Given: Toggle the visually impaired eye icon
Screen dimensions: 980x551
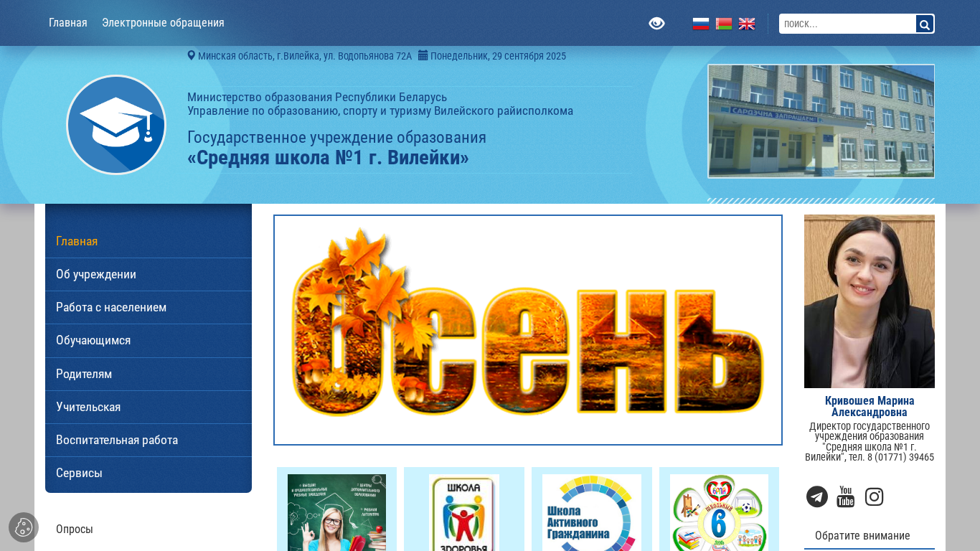Looking at the screenshot, I should pyautogui.click(x=656, y=24).
